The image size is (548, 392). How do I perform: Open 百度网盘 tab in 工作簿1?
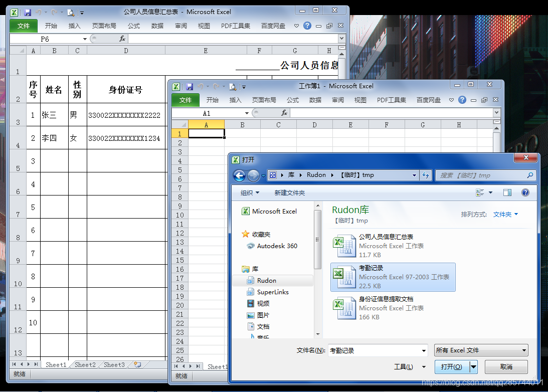[x=429, y=100]
